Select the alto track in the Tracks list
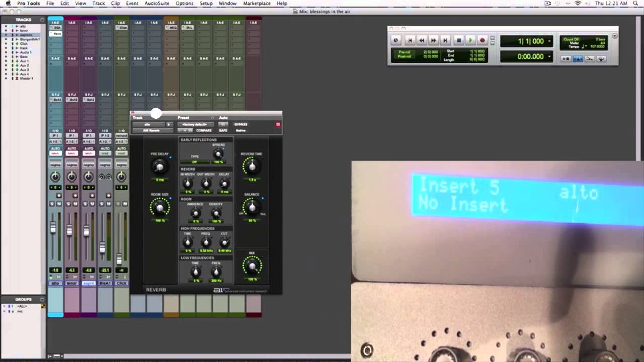This screenshot has width=644, height=362. [23, 26]
